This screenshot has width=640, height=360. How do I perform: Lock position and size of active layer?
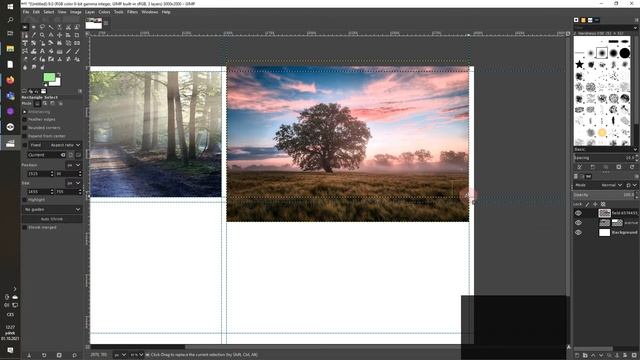click(595, 204)
